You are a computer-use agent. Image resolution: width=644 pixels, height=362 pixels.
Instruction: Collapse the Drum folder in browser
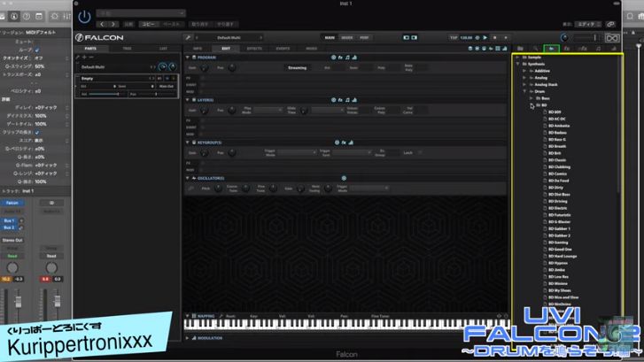pyautogui.click(x=524, y=91)
